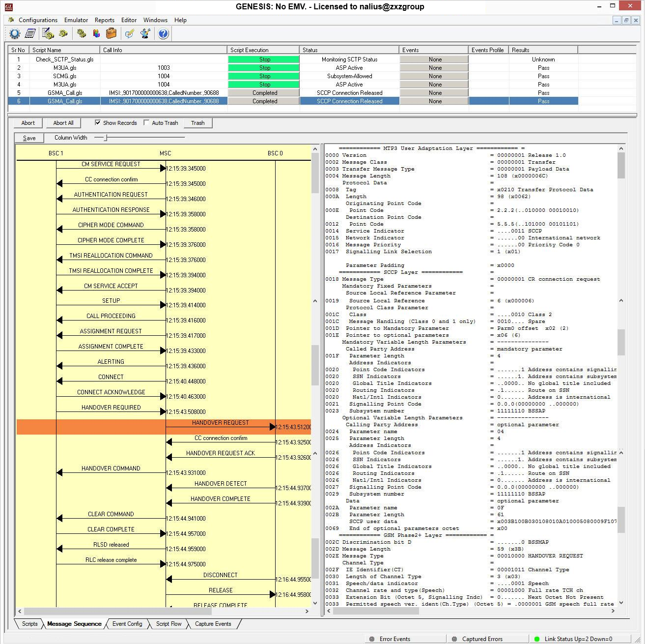
Task: Minimize the inner MDI child window
Action: [617, 20]
